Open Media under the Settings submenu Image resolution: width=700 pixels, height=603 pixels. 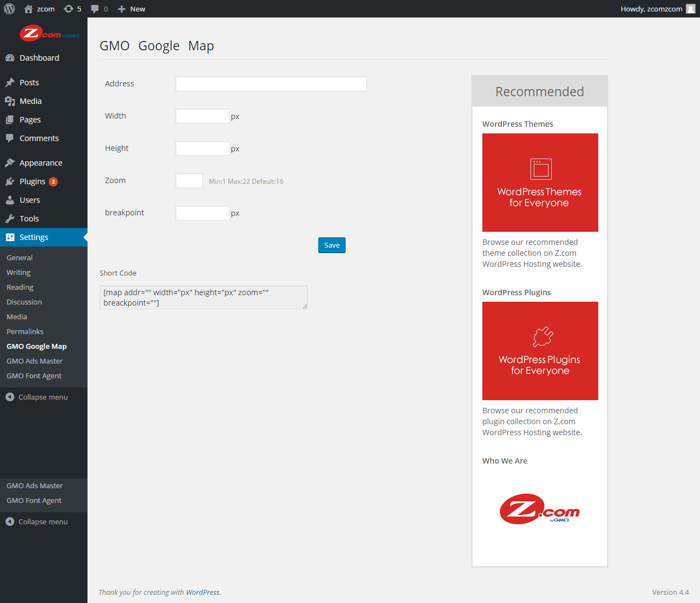(17, 317)
